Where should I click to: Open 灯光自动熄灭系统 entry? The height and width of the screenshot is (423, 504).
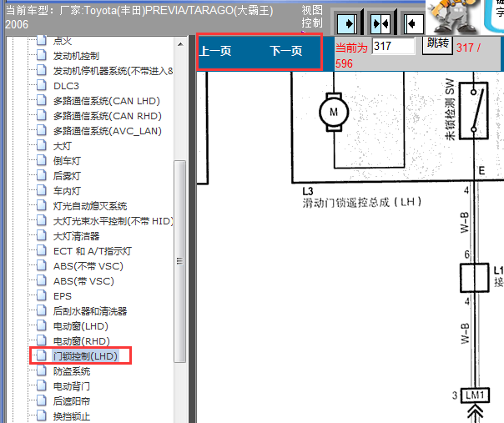point(90,206)
